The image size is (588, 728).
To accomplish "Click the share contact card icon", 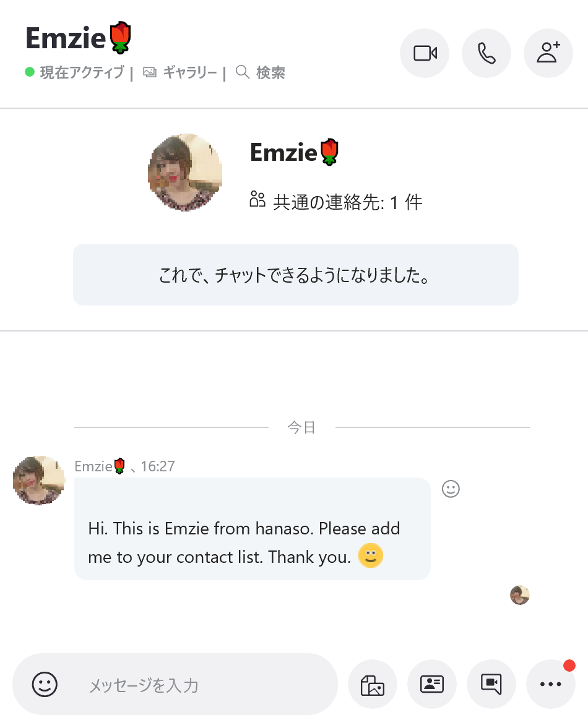I will (432, 684).
